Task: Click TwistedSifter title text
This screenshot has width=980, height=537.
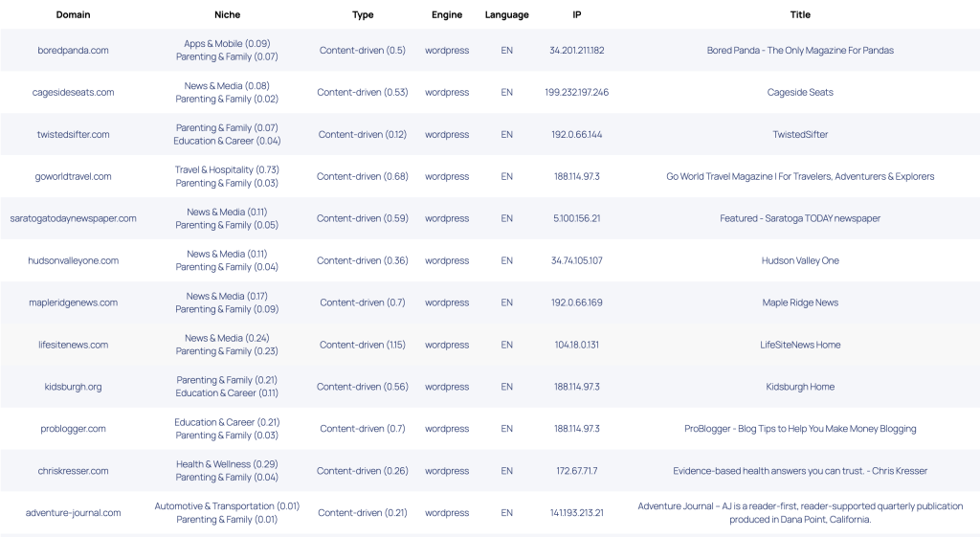Action: 800,134
